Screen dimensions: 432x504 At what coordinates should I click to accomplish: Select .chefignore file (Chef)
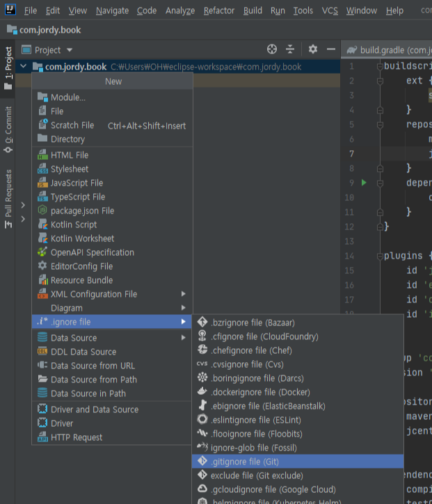[298, 350]
